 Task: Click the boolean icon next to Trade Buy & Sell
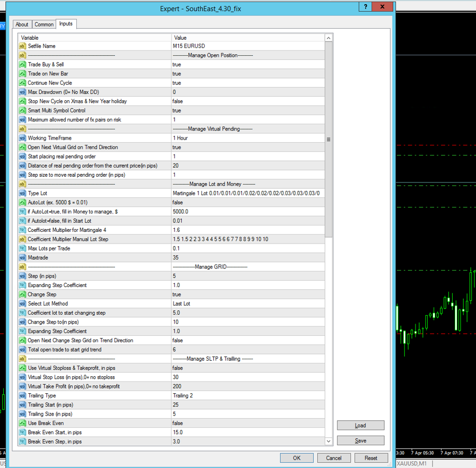coord(22,65)
